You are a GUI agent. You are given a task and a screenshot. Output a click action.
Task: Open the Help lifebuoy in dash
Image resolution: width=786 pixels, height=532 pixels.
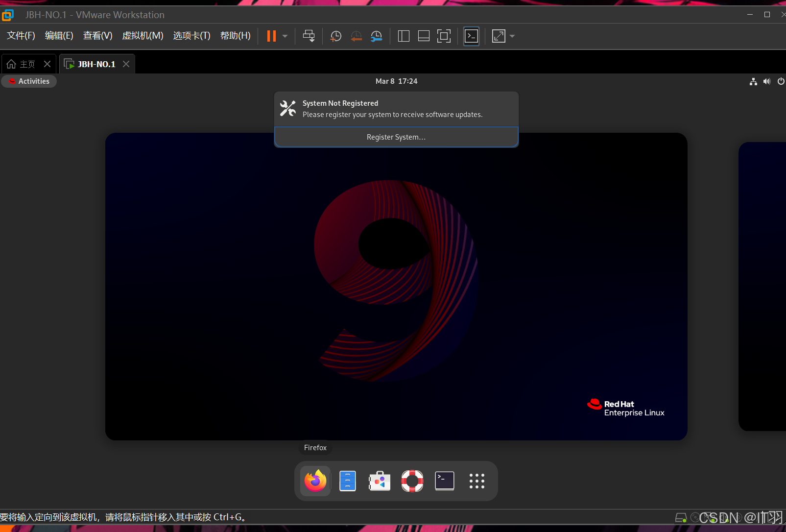412,481
